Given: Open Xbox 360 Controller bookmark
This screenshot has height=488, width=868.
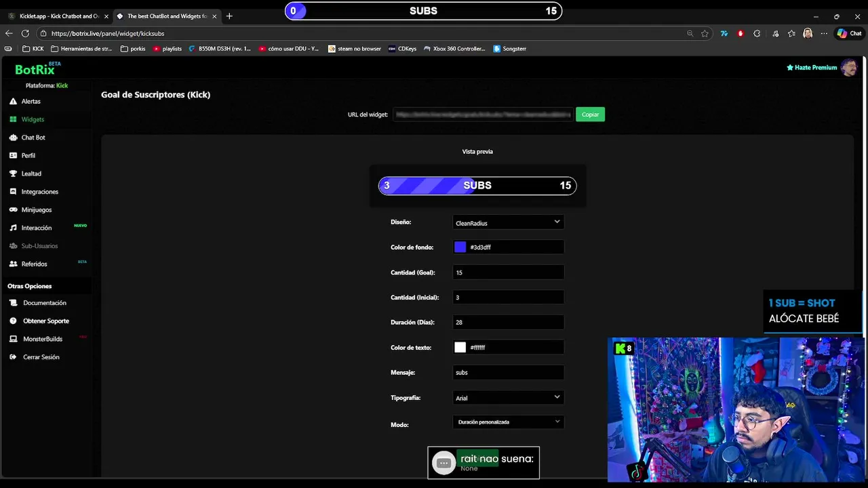Looking at the screenshot, I should coord(454,49).
